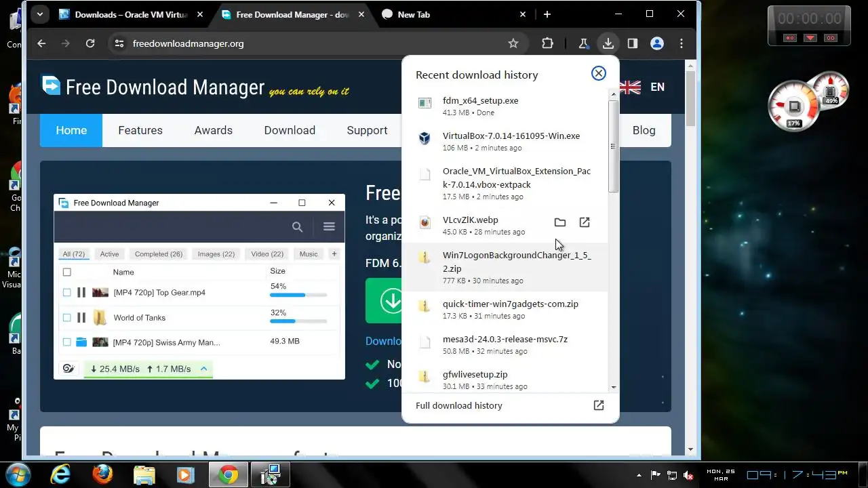Open the Blog menu item

[644, 130]
